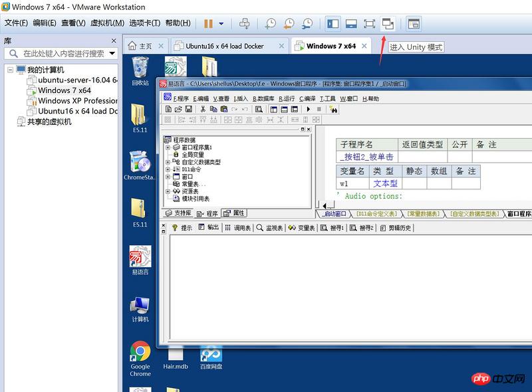Viewport: 532px width, 392px height.
Task: Select Windows XP Professional in the library
Action: (78, 101)
